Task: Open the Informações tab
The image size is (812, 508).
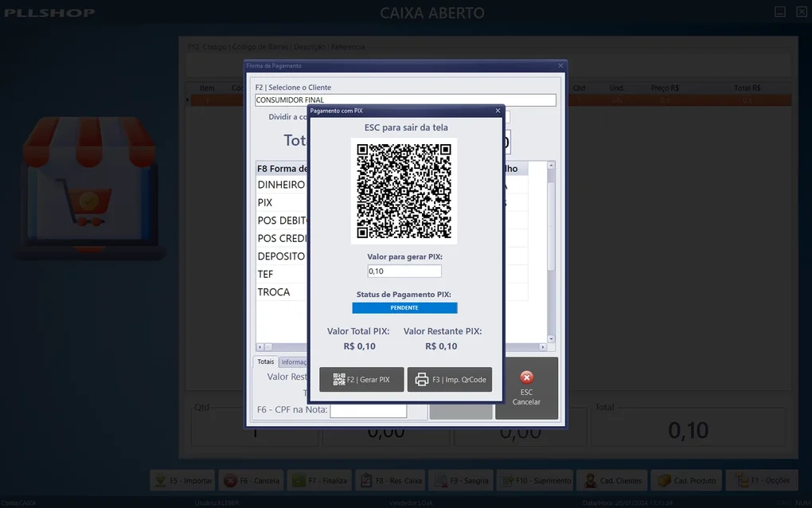Action: click(x=294, y=362)
